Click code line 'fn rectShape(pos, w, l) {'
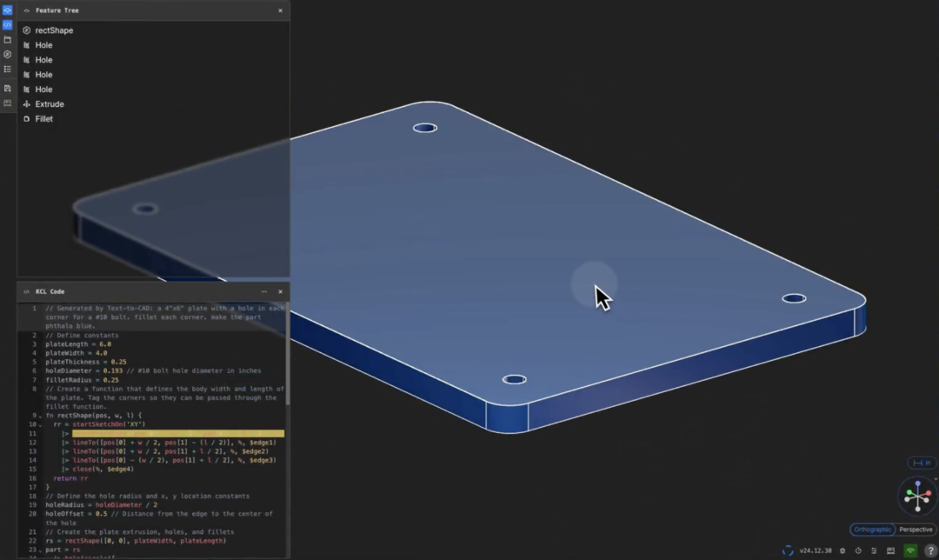Screen dimensions: 939x560 click(93, 416)
